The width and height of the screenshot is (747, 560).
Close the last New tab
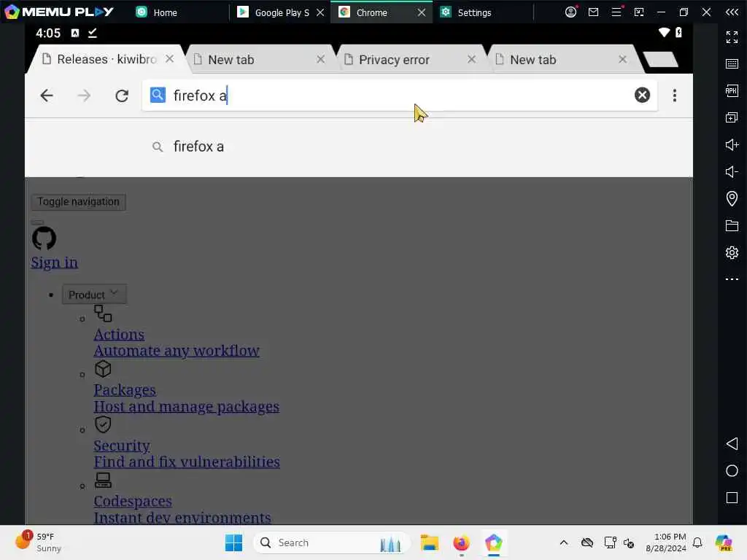pyautogui.click(x=623, y=59)
